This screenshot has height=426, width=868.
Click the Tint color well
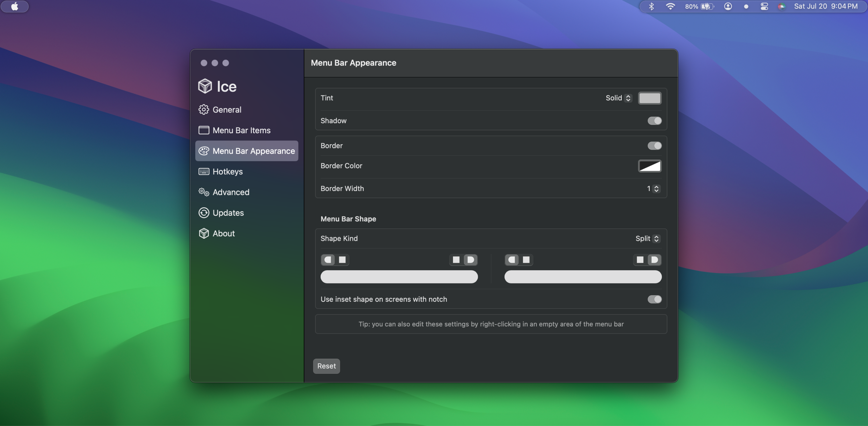coord(649,98)
